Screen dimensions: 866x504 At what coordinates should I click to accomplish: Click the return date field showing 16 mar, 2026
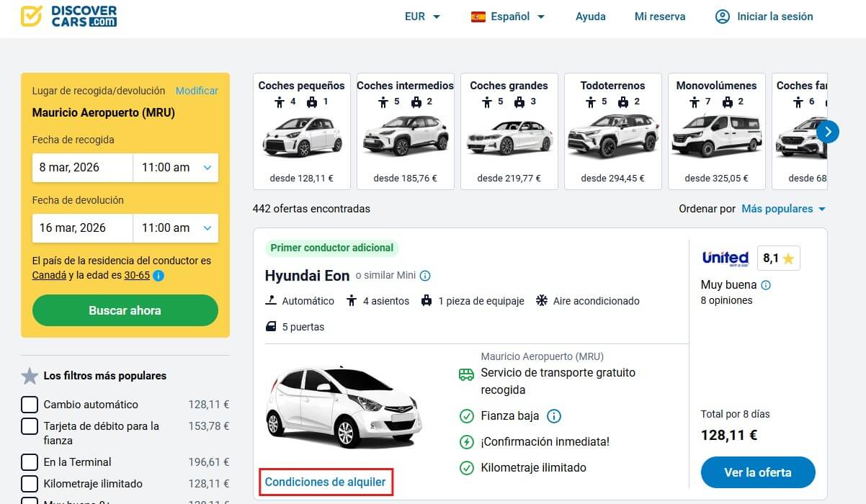coord(81,228)
